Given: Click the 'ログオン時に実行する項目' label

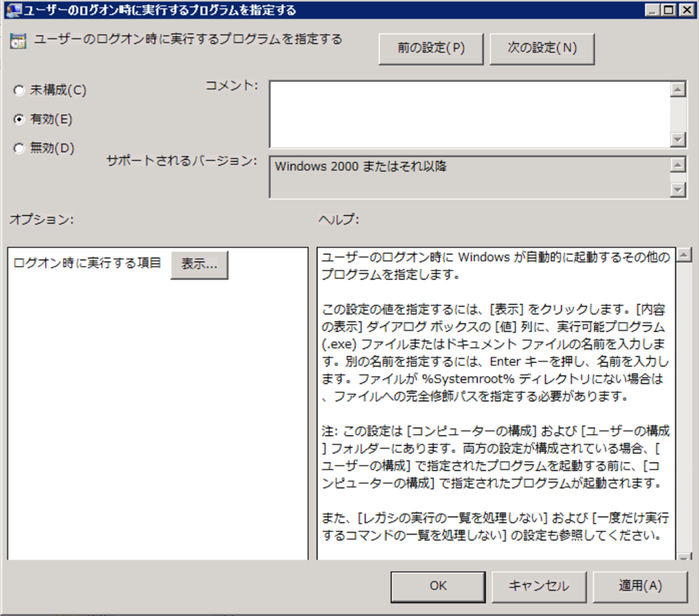Looking at the screenshot, I should pyautogui.click(x=87, y=263).
